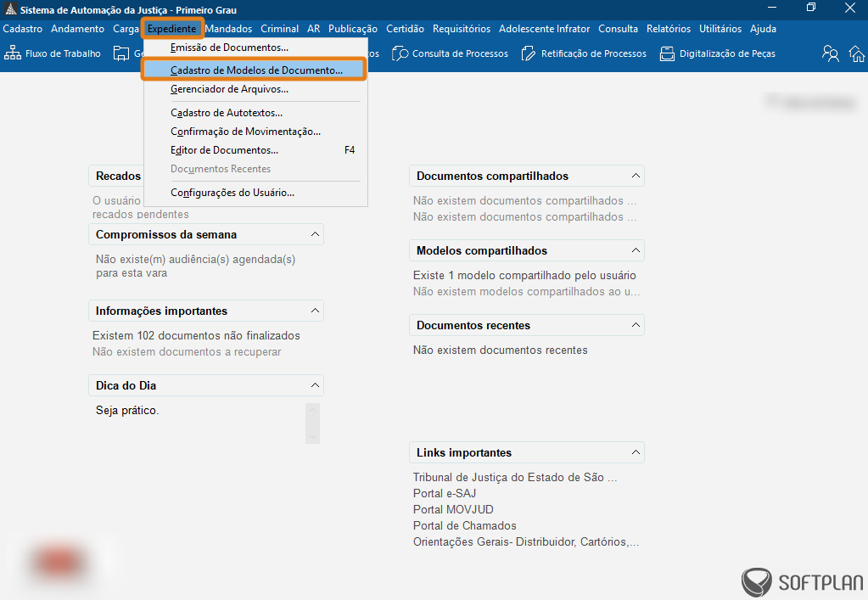Image resolution: width=868 pixels, height=600 pixels.
Task: Close the open Expediente menu
Action: [x=171, y=29]
